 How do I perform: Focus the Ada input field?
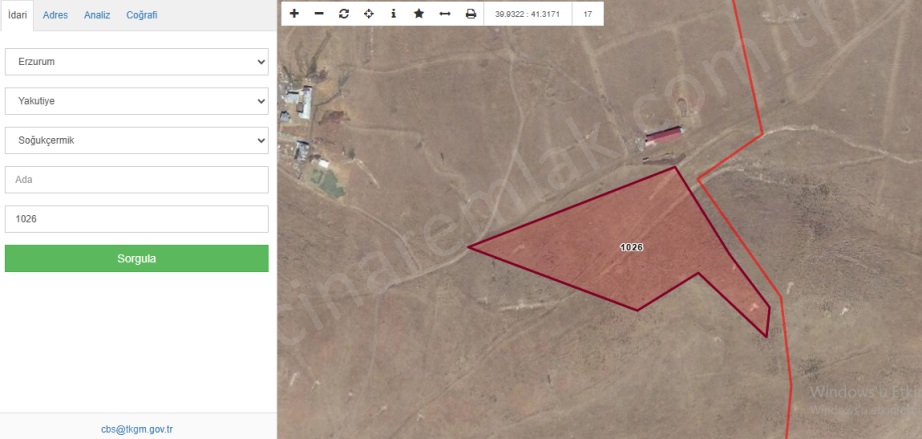pos(137,180)
